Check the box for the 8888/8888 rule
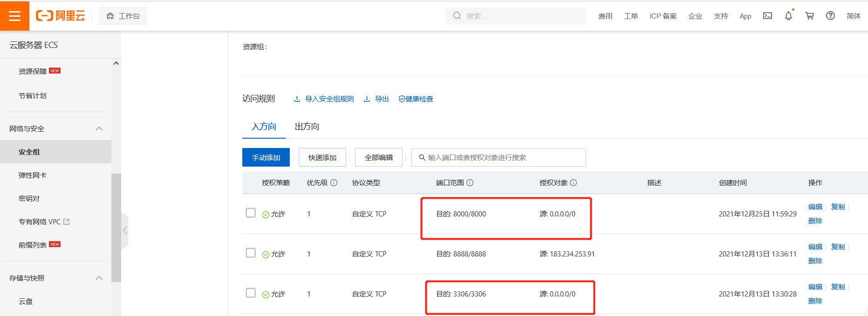868x316 pixels. (251, 253)
